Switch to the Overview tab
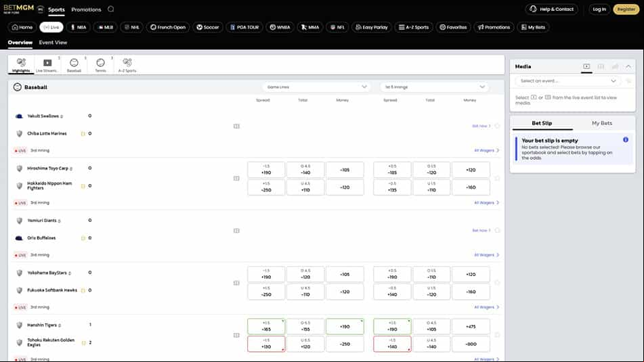This screenshot has height=362, width=644. (20, 43)
